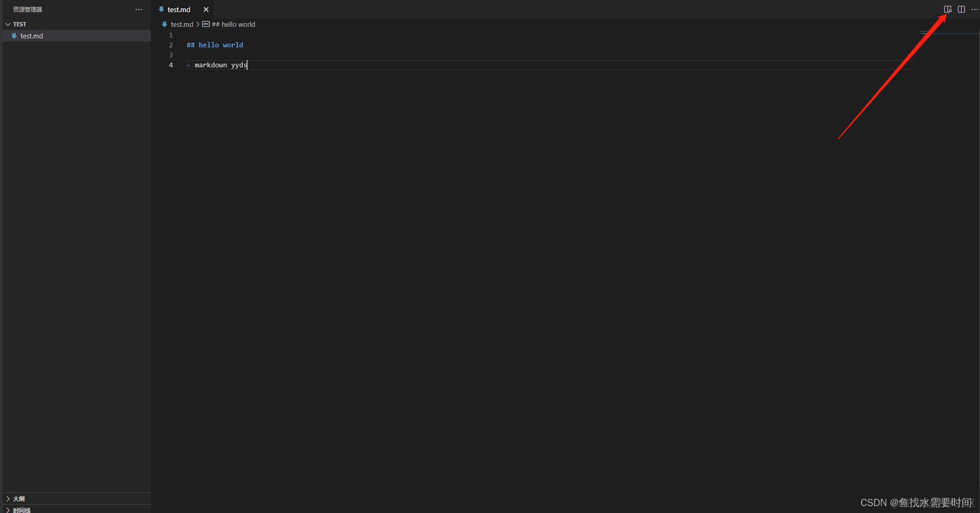Place cursor in 'markdown yyds' line

pos(221,65)
